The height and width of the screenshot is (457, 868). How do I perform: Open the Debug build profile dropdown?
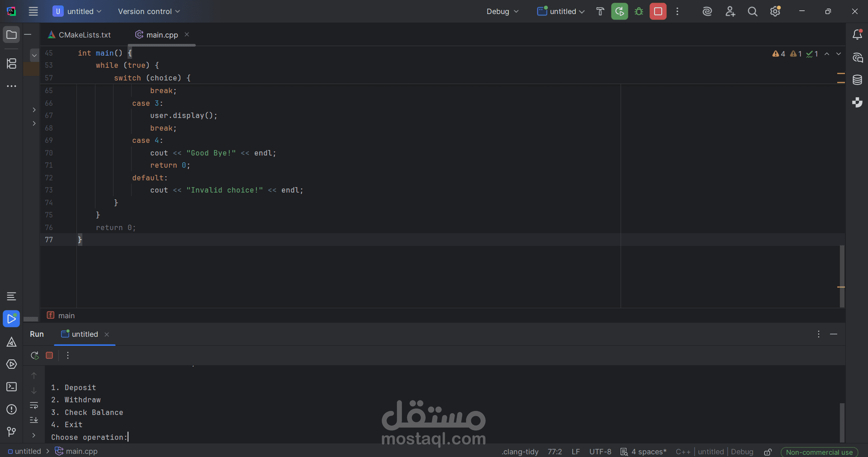point(503,11)
